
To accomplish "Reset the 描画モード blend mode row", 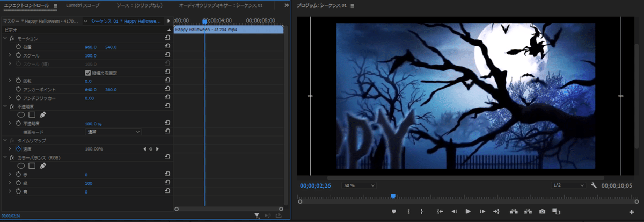I will pyautogui.click(x=167, y=132).
